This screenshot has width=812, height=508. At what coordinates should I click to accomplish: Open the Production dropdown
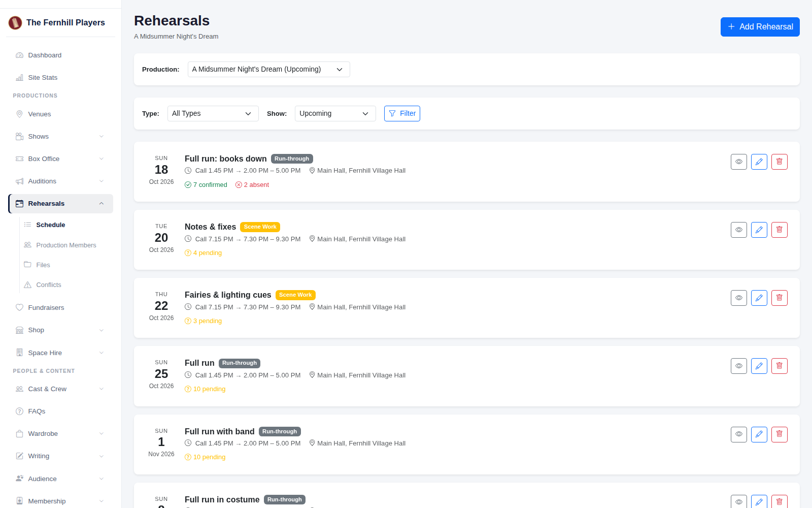pyautogui.click(x=268, y=69)
